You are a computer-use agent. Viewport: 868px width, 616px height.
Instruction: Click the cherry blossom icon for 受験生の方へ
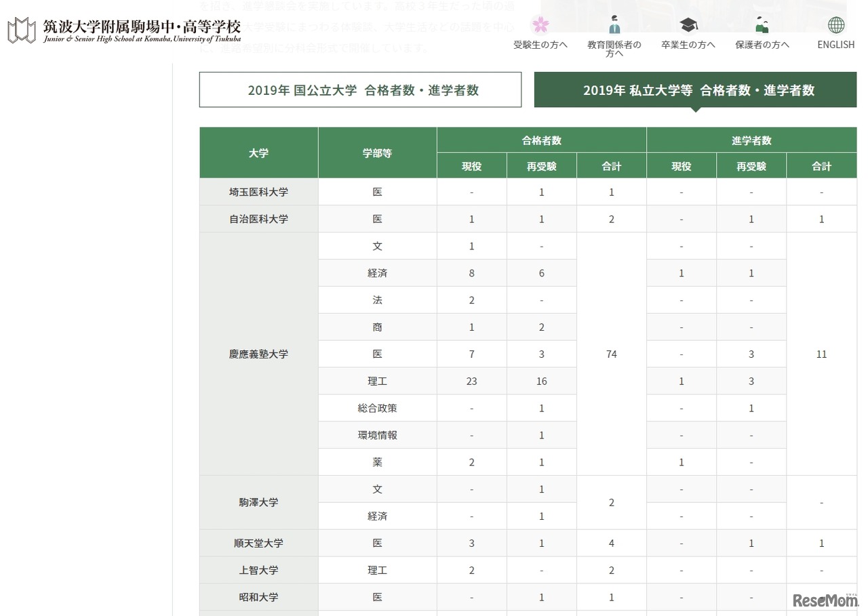(x=540, y=24)
